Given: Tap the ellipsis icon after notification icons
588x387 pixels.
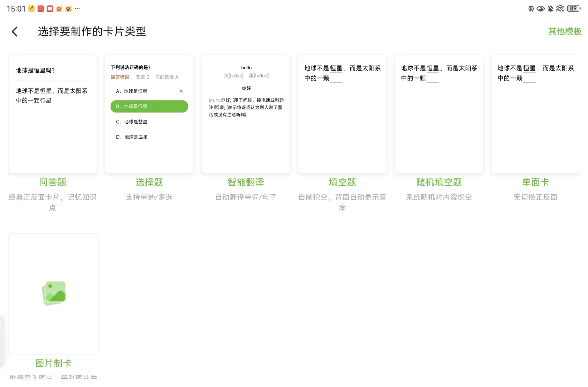Looking at the screenshot, I should click(77, 9).
